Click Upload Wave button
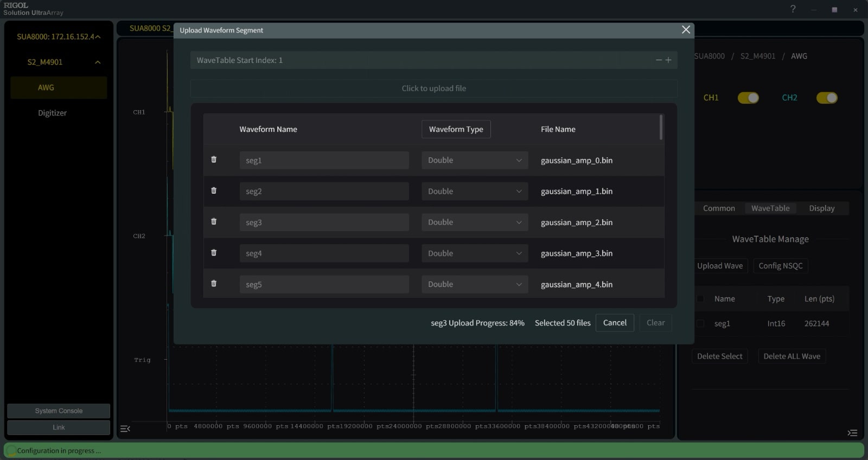 [x=720, y=266]
